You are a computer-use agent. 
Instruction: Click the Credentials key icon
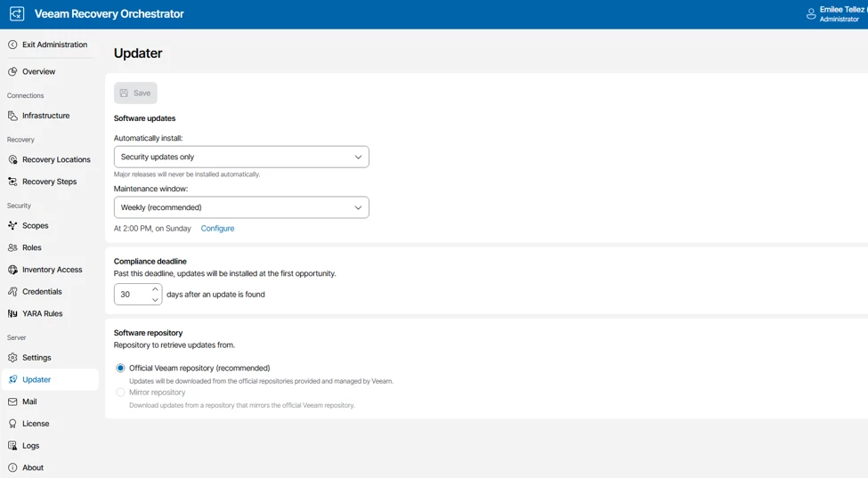(12, 292)
